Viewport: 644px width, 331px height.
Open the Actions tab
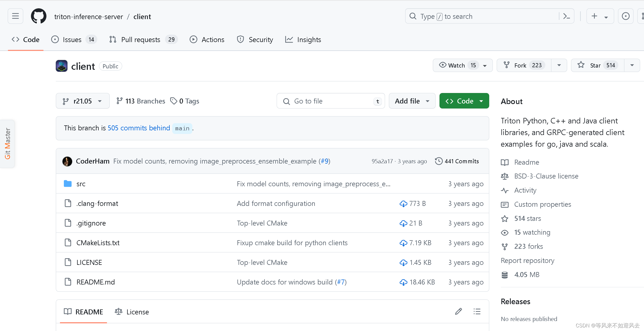207,40
